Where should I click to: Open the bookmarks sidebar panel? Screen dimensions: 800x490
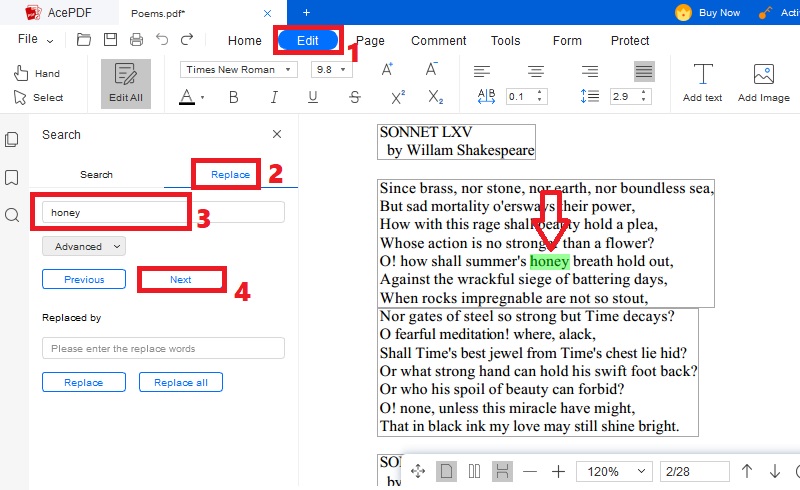tap(12, 177)
